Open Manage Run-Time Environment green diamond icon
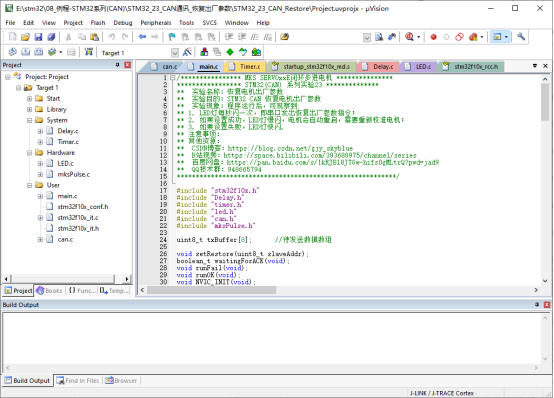This screenshot has width=554, height=398. coord(230,52)
